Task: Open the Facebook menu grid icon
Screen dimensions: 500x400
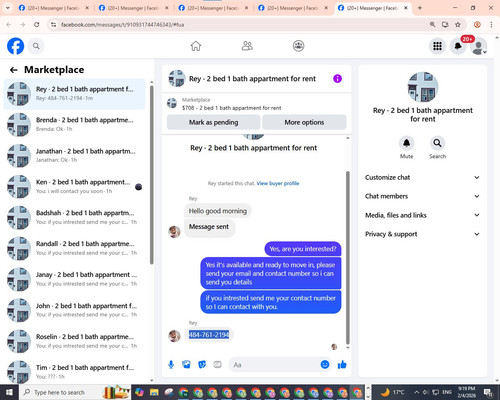Action: coord(437,46)
